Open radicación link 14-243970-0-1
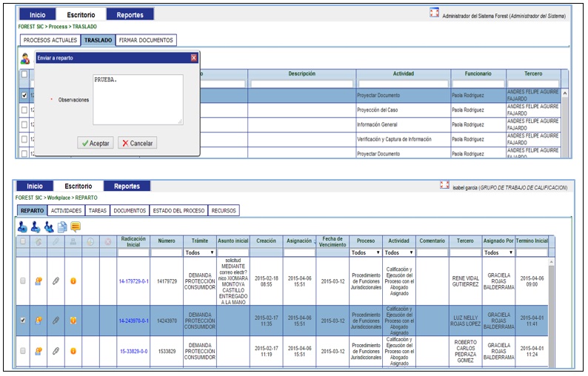This screenshot has height=376, width=588. coord(133,321)
